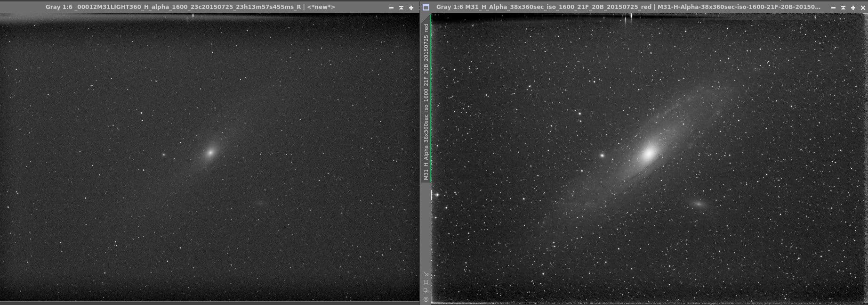The height and width of the screenshot is (305, 868).
Task: Click the galaxy core in the single light frame
Action: (210, 152)
